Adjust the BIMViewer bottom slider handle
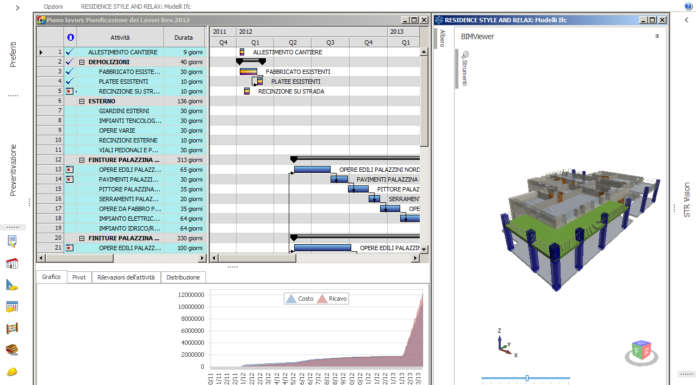Viewport: 696px width, 385px height. pyautogui.click(x=527, y=378)
